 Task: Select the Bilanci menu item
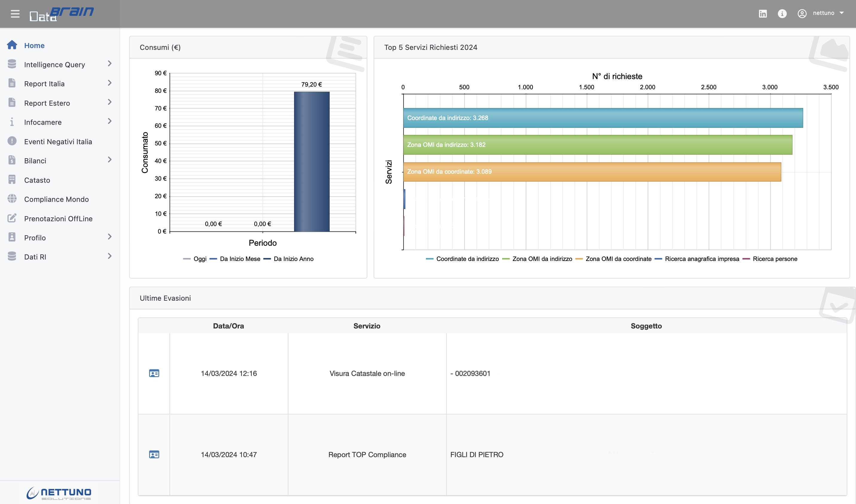point(35,161)
